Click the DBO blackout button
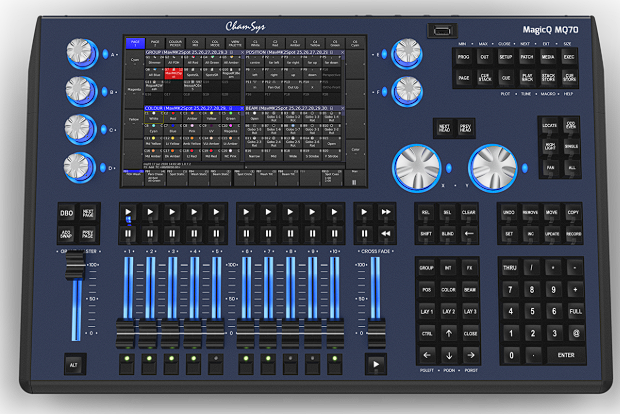The image size is (620, 414). 66,214
